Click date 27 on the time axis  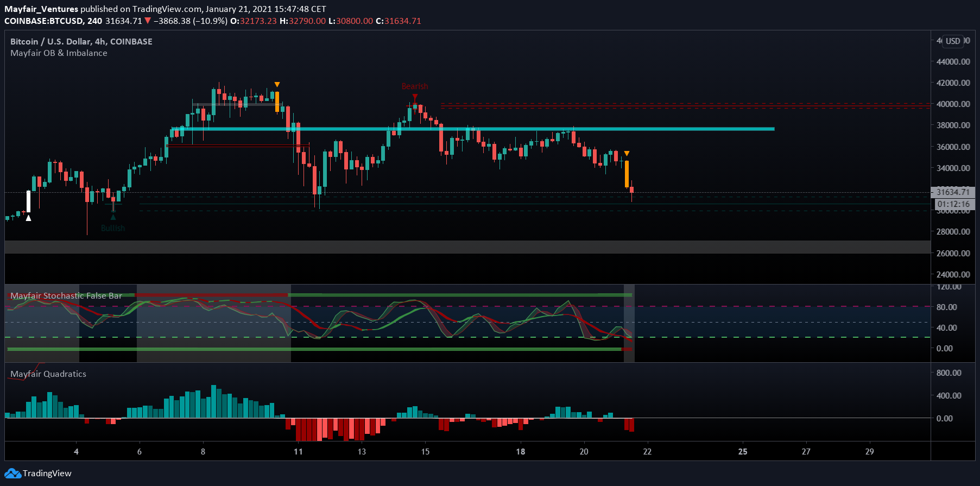pyautogui.click(x=806, y=451)
